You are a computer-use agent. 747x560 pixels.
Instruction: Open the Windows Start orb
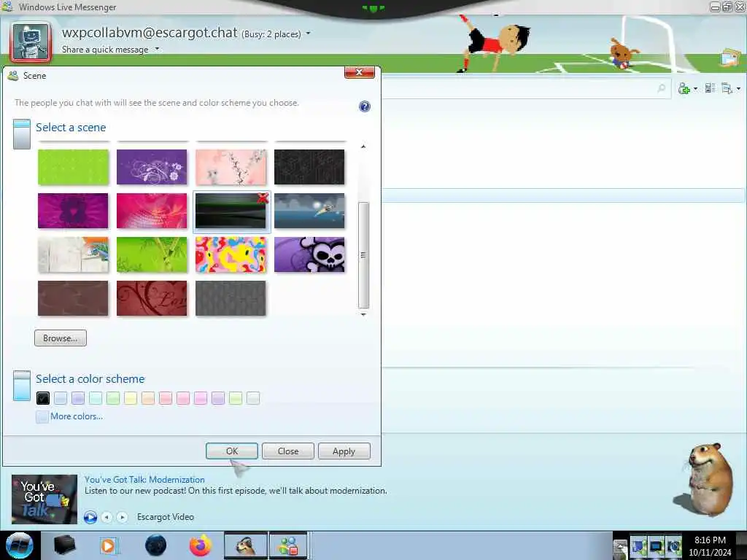tap(20, 545)
